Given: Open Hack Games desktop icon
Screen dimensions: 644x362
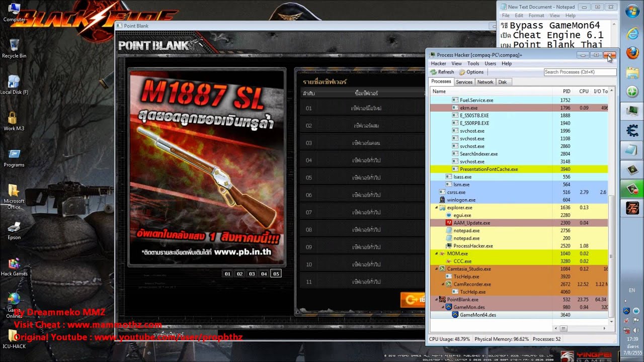Looking at the screenshot, I should 14,266.
